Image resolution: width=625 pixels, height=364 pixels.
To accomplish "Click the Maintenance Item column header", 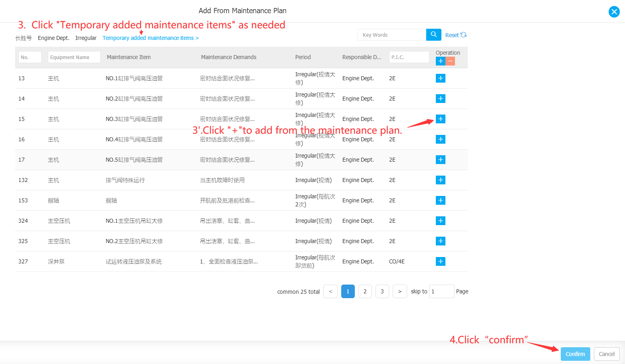I will pos(129,57).
